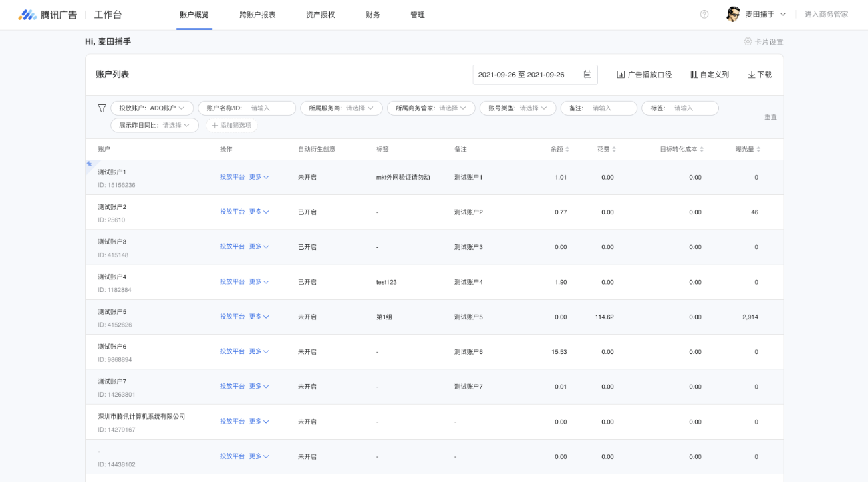Sort by 余额 column arrows
868x499 pixels.
coord(567,149)
